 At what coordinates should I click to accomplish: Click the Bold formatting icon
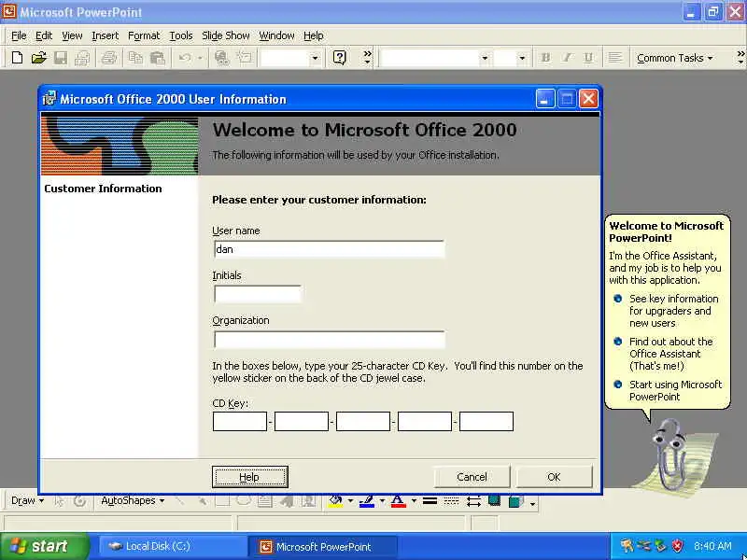pos(545,58)
